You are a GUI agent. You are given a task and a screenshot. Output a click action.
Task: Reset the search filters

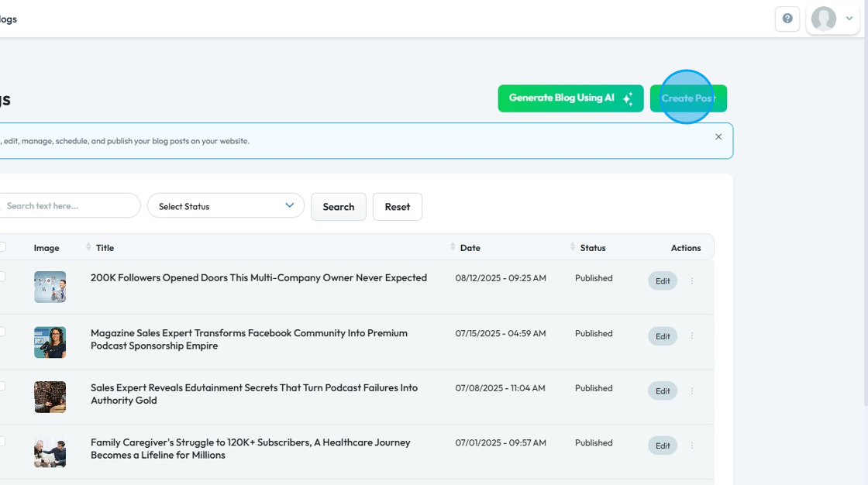[x=397, y=207]
